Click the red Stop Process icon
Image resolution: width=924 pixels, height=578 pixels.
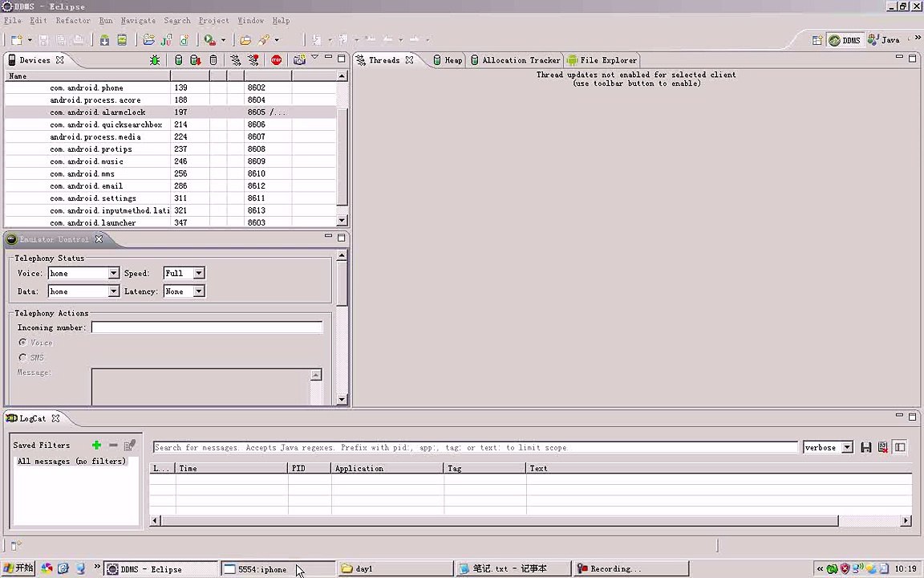tap(277, 59)
